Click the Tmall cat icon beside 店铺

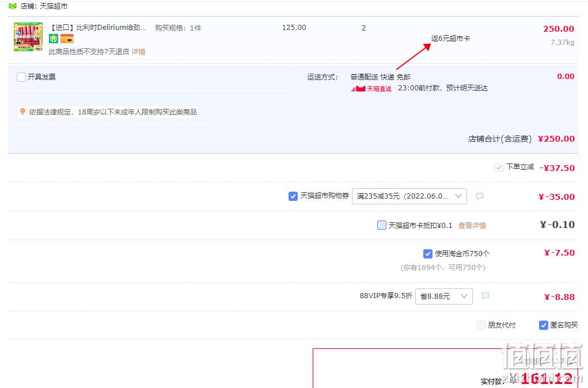[x=12, y=6]
